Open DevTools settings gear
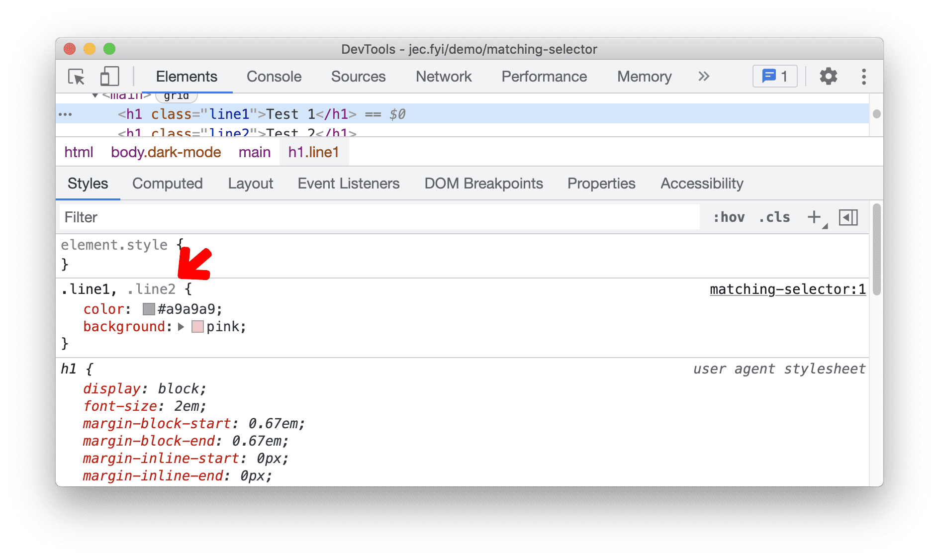This screenshot has width=939, height=560. (x=828, y=76)
